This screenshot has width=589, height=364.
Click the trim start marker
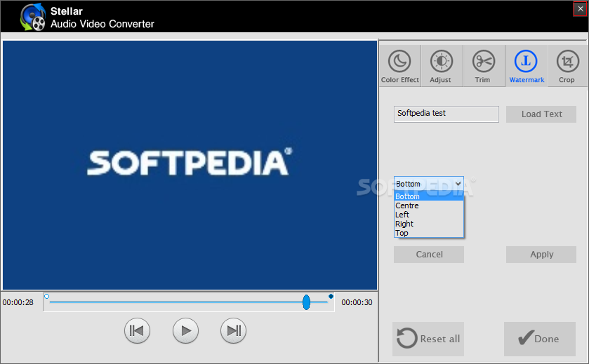coord(46,297)
